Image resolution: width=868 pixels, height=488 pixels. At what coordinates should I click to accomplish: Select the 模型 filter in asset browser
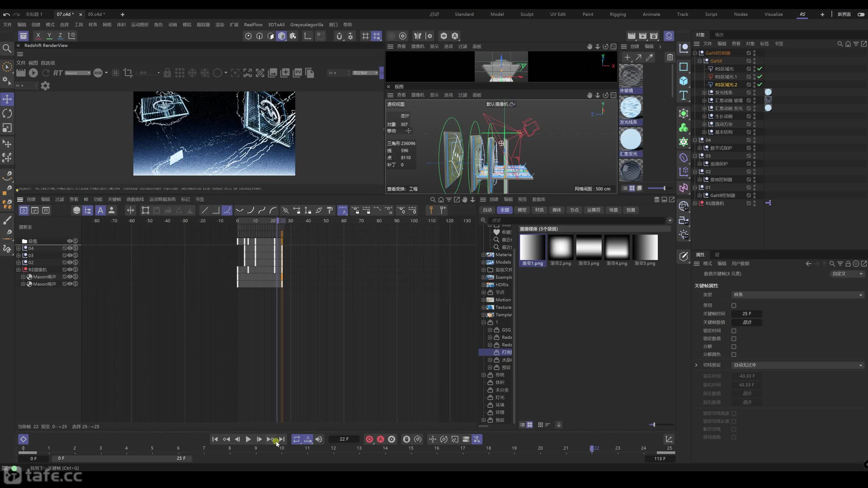[522, 210]
